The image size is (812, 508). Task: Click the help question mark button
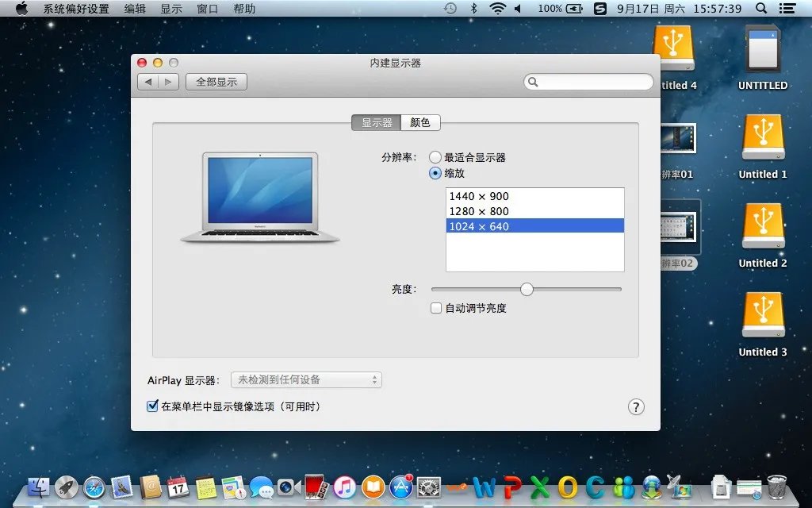tap(636, 406)
